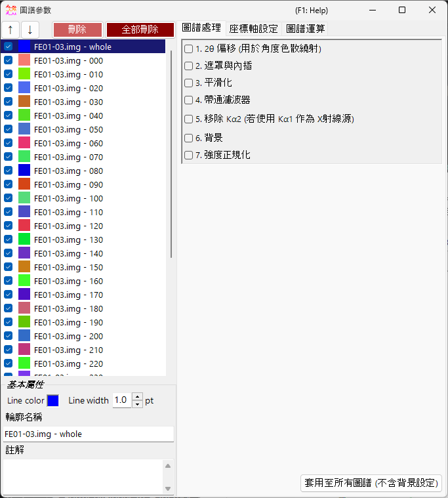Click inside the 註解 comment box
Screen dimensions: 448x498
tap(83, 477)
